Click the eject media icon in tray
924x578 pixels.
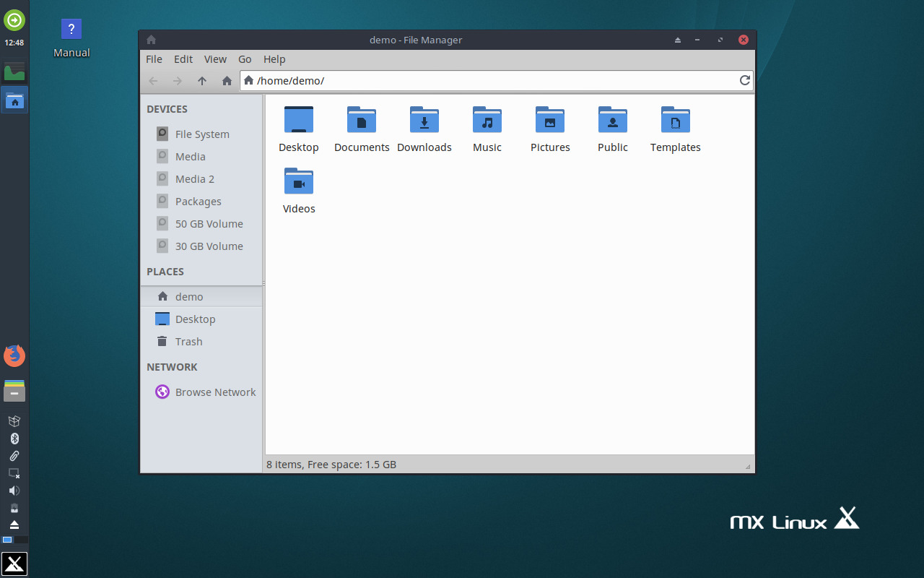tap(14, 524)
